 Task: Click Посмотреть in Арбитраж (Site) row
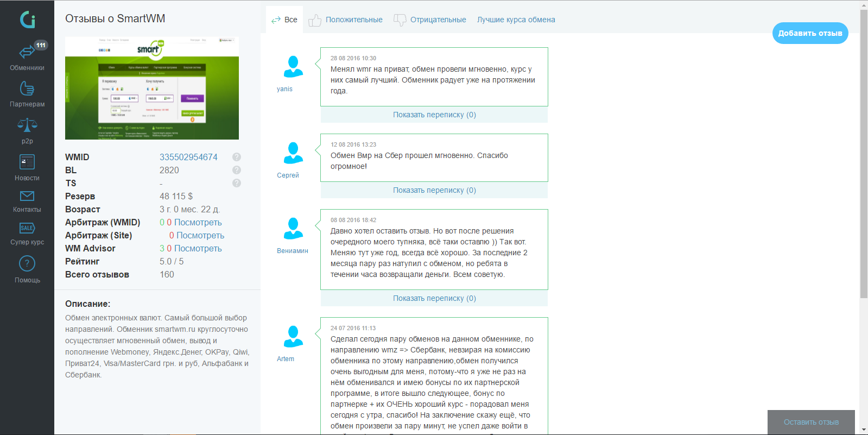coord(200,235)
